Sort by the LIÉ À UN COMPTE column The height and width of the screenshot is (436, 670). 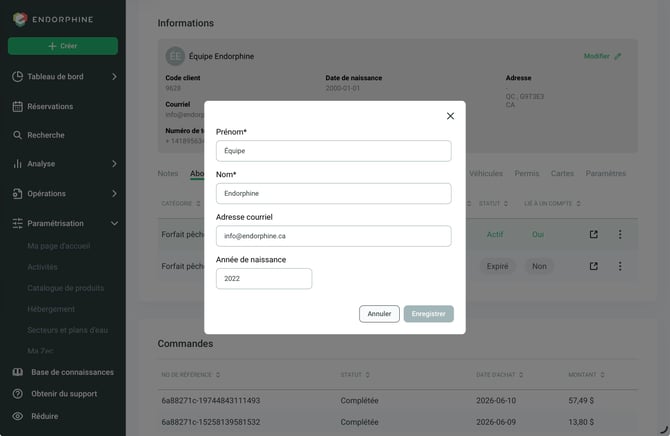578,203
